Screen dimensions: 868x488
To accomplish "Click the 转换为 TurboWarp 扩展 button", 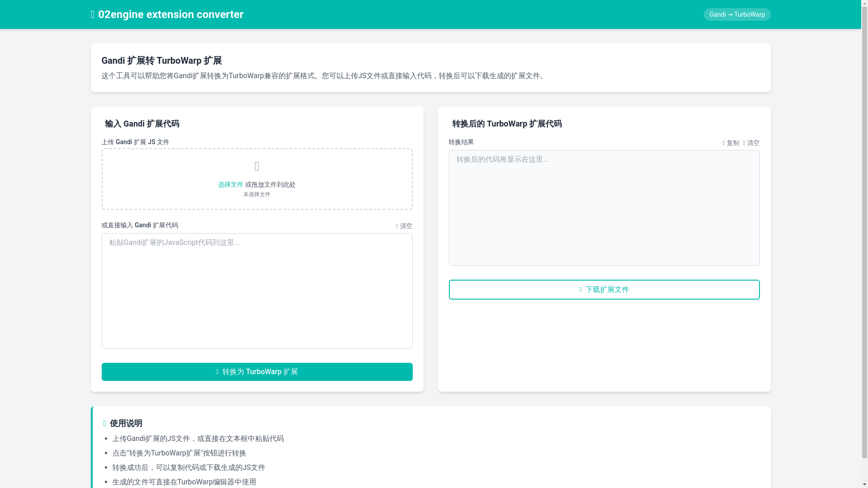I will pos(257,372).
